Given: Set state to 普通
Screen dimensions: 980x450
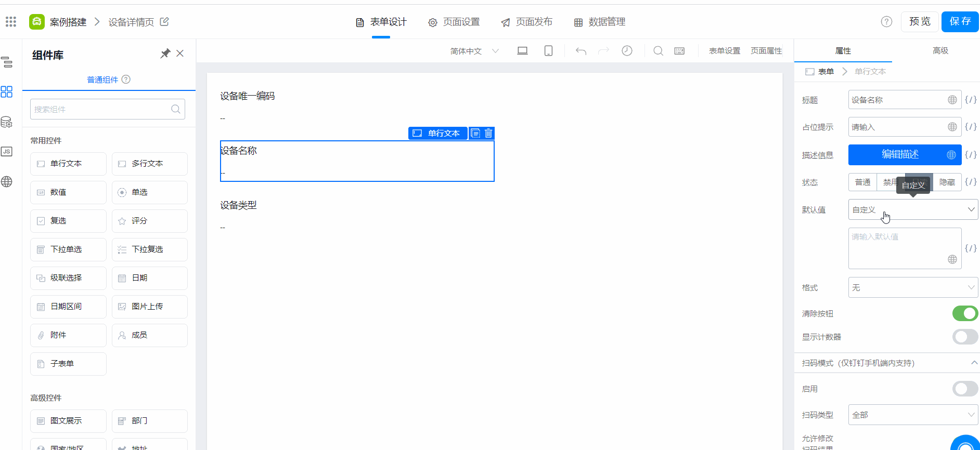Looking at the screenshot, I should [x=862, y=182].
